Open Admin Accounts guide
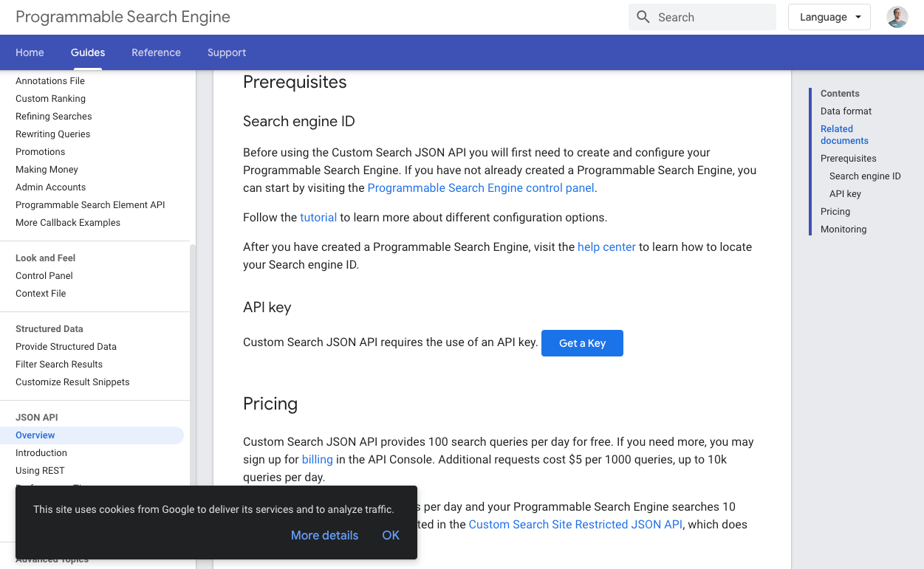The height and width of the screenshot is (569, 924). [50, 187]
